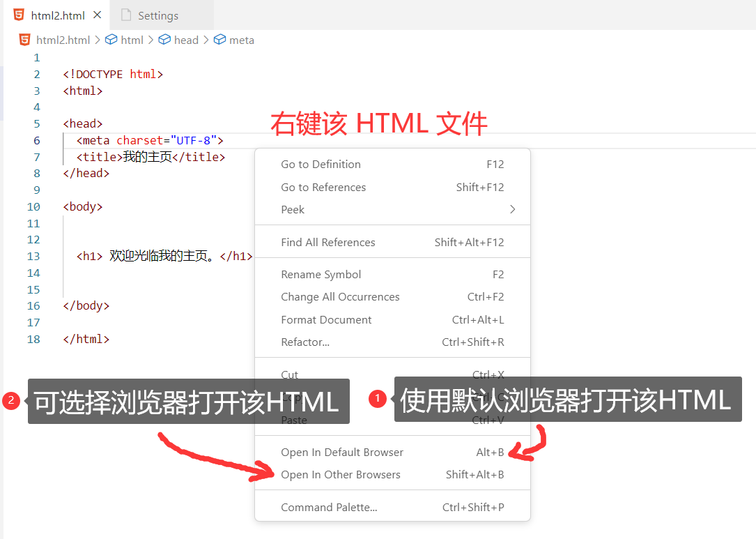Select Open In Default Browser

[x=392, y=452]
